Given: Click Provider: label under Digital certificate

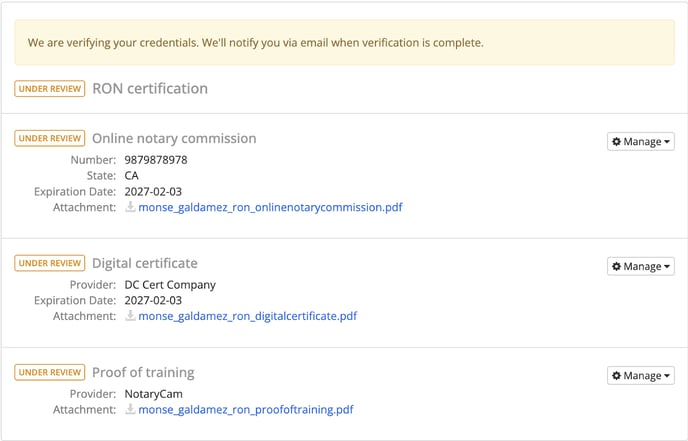Looking at the screenshot, I should (93, 285).
